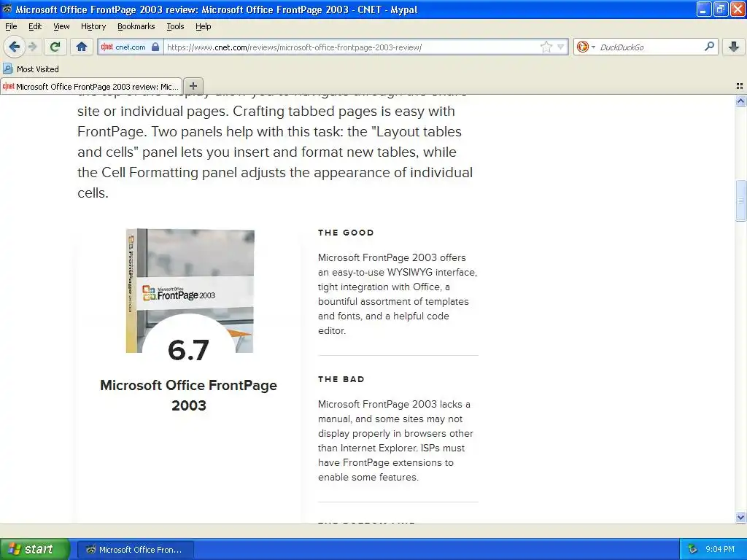Click the Most Visited bookmarks folder
The image size is (747, 560).
tap(31, 69)
